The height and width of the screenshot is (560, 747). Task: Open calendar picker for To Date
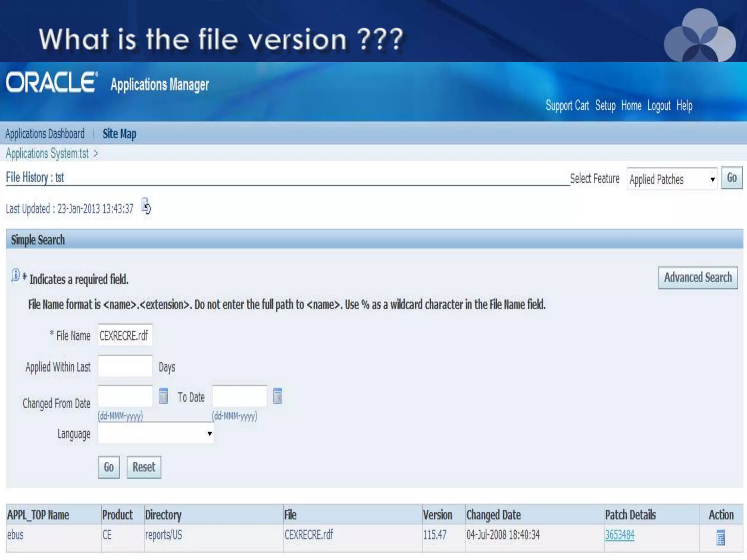click(x=277, y=396)
